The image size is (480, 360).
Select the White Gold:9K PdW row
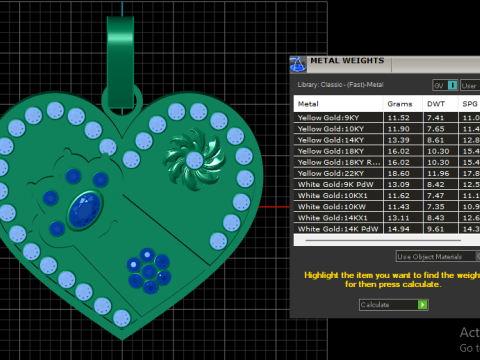click(x=387, y=184)
